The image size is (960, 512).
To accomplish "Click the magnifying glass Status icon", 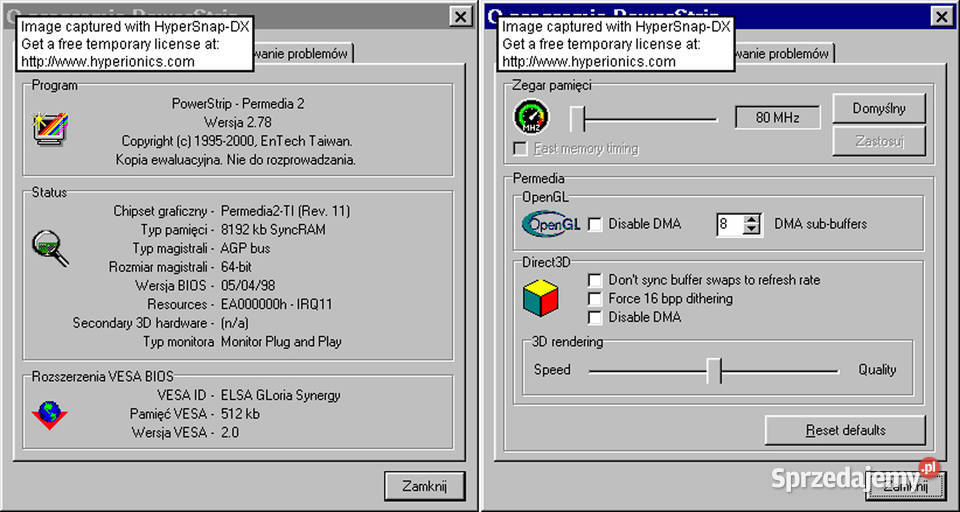I will tap(50, 247).
